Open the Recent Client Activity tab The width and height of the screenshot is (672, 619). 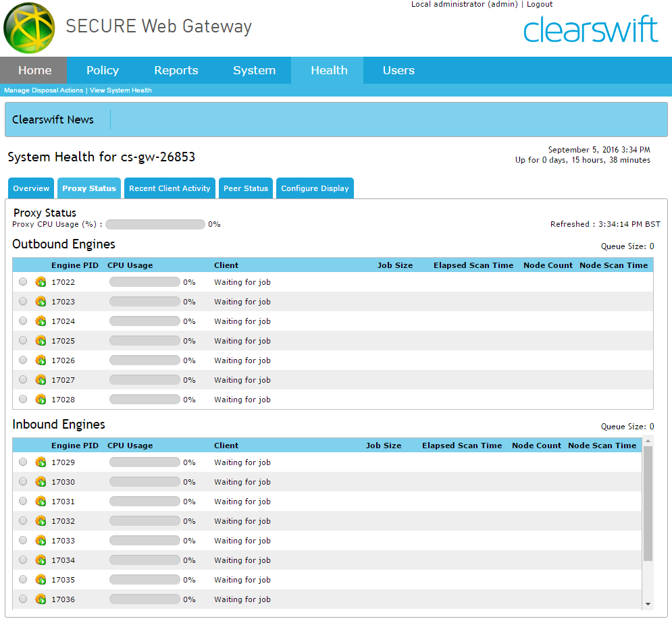(x=170, y=188)
